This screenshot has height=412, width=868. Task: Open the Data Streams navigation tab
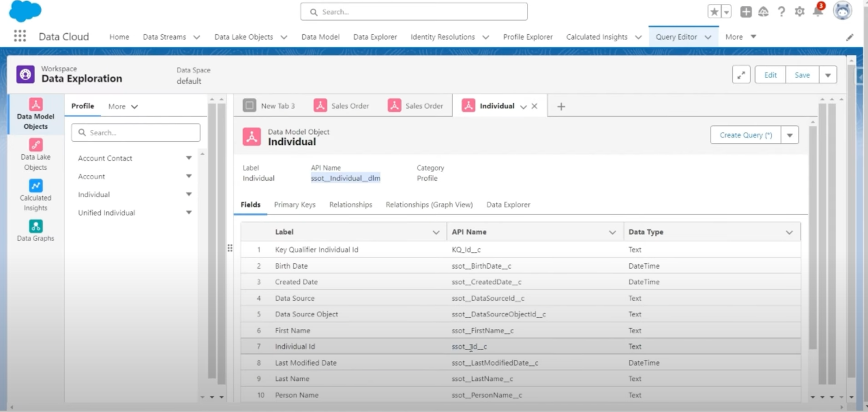click(x=164, y=37)
